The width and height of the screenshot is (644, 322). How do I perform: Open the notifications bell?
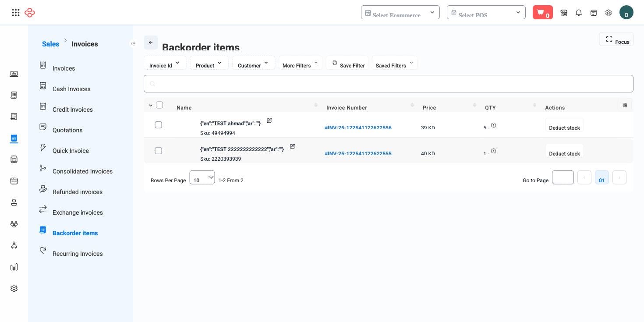point(579,13)
